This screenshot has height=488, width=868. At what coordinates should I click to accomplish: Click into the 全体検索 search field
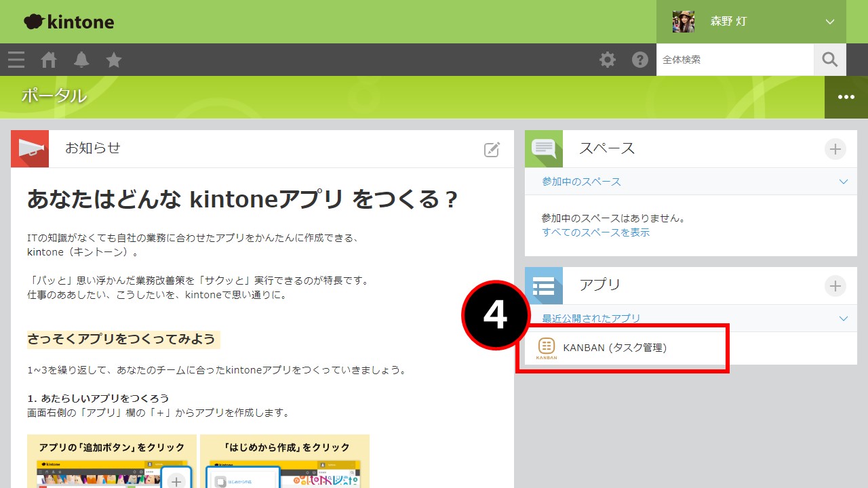coord(735,60)
